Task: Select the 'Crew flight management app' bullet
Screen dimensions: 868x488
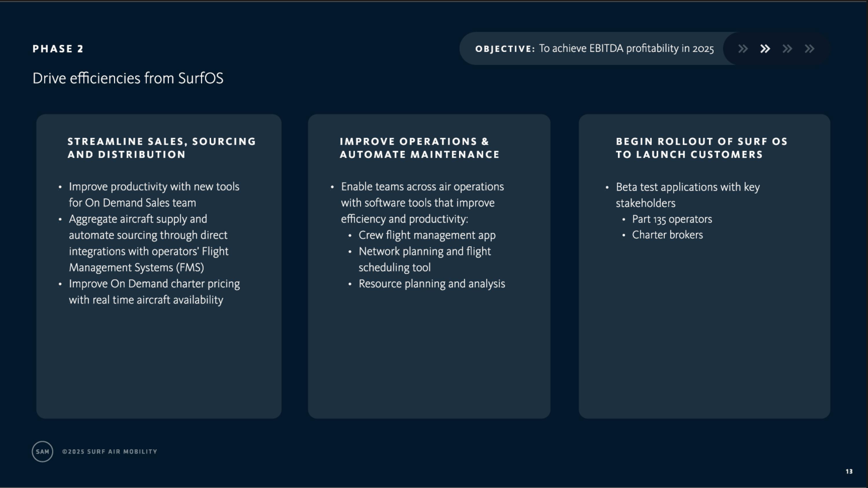Action: (427, 235)
